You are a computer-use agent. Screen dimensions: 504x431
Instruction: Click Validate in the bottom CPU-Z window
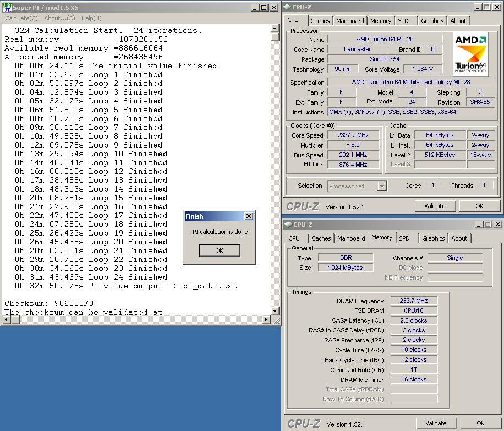[x=436, y=423]
